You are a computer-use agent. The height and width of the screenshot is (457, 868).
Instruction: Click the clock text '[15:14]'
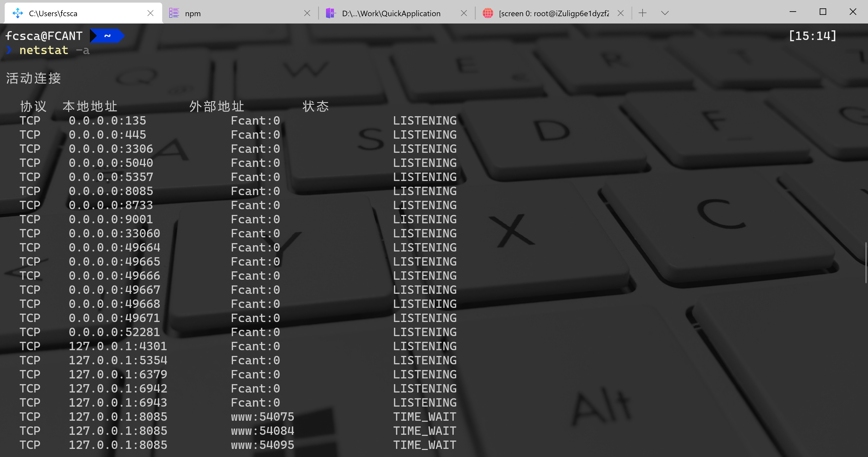[x=812, y=36]
